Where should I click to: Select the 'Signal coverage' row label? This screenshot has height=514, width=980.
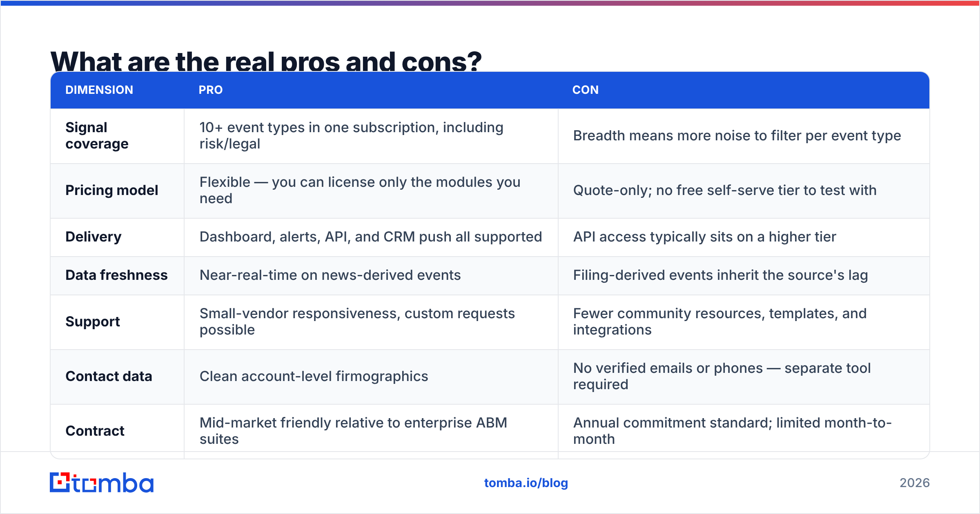pyautogui.click(x=97, y=136)
